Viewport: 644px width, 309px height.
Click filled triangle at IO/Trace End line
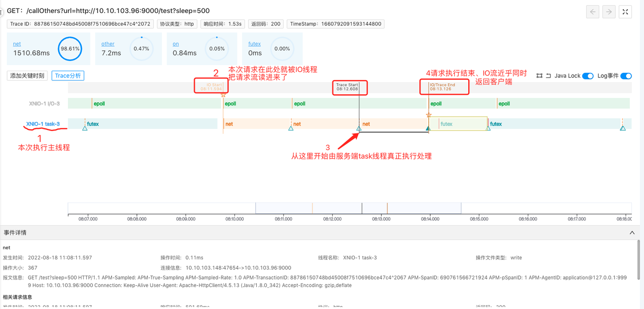coord(428,129)
